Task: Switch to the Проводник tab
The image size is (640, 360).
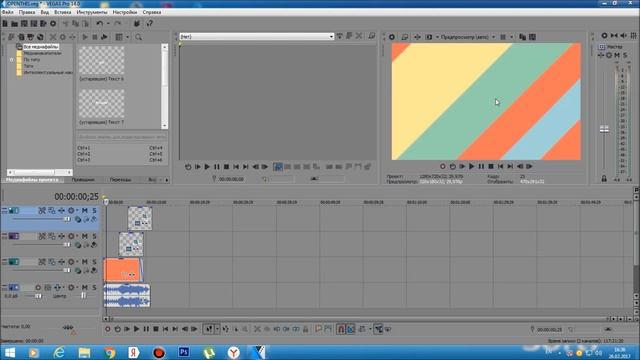Action: coord(83,180)
